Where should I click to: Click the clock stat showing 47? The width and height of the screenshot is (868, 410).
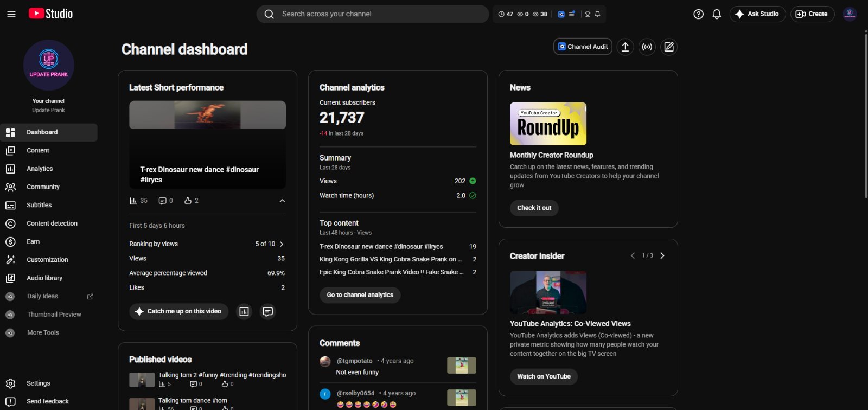[x=506, y=14]
